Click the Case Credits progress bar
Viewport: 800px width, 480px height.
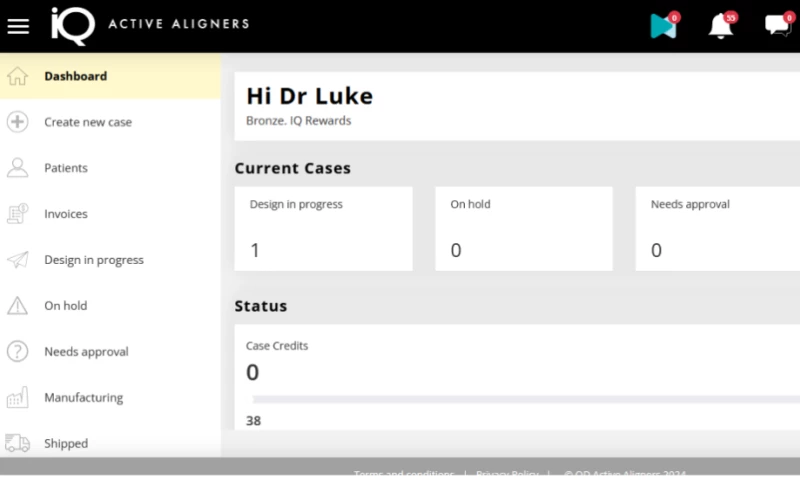pyautogui.click(x=526, y=399)
